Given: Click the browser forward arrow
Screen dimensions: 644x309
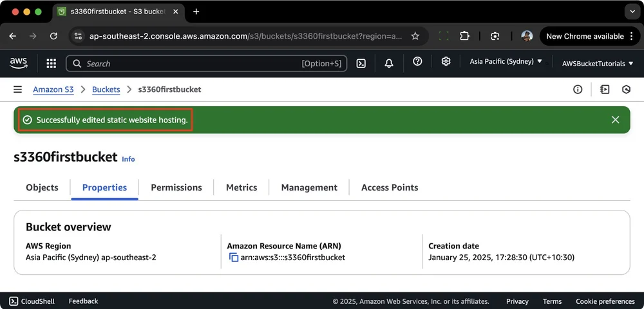Looking at the screenshot, I should [x=33, y=36].
